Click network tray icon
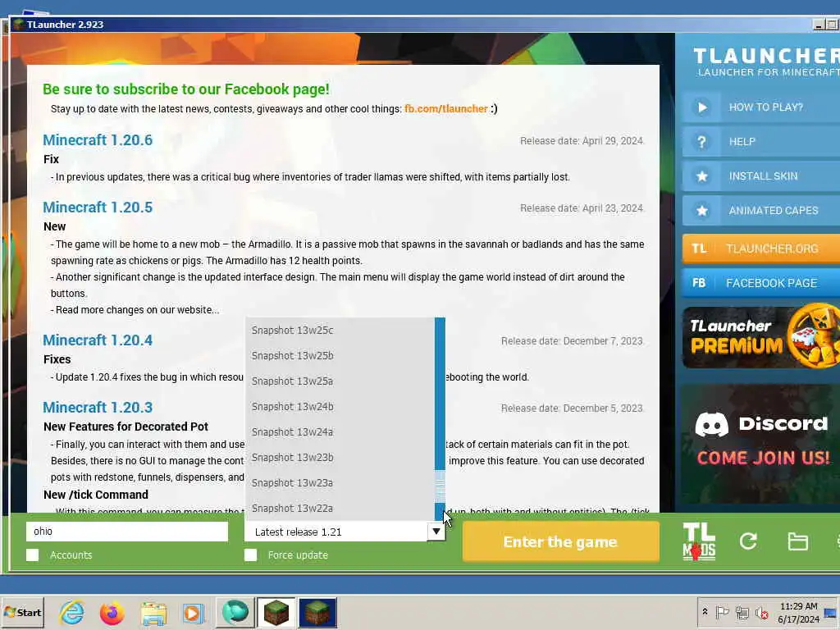The image size is (840, 630). pyautogui.click(x=742, y=612)
